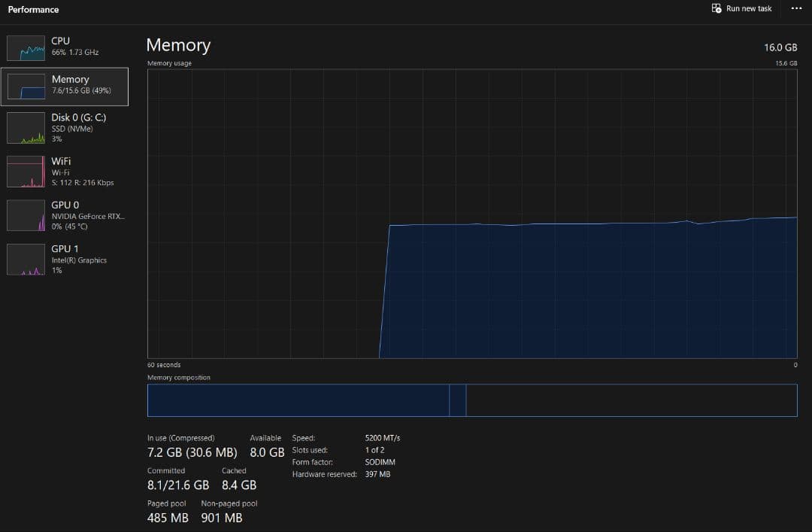812x532 pixels.
Task: Click the empty standby segment of Memory composition
Action: pos(630,400)
